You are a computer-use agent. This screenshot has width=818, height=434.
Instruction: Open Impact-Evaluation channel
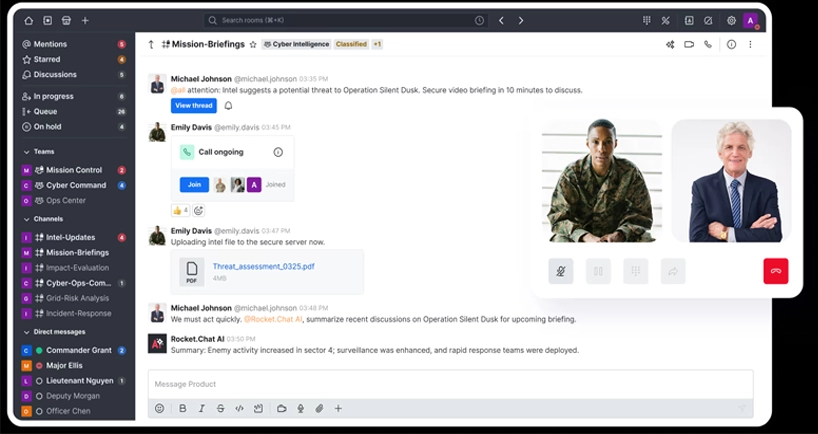point(74,268)
